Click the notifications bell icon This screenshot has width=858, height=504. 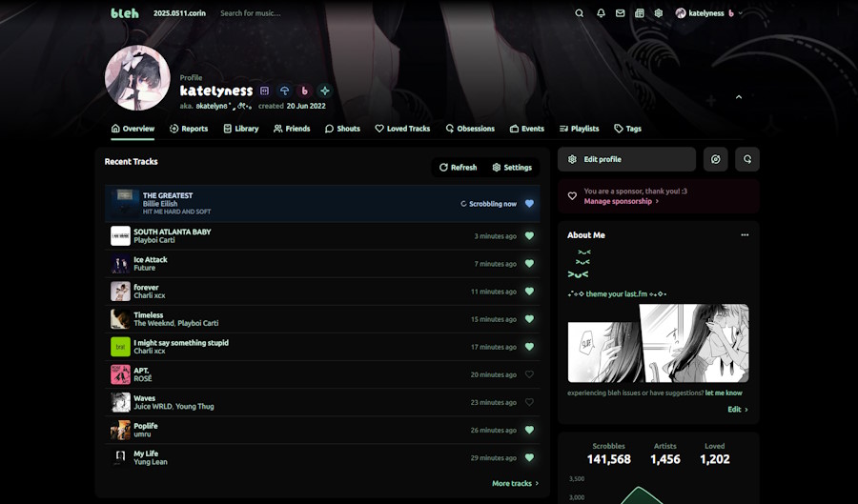pos(601,13)
